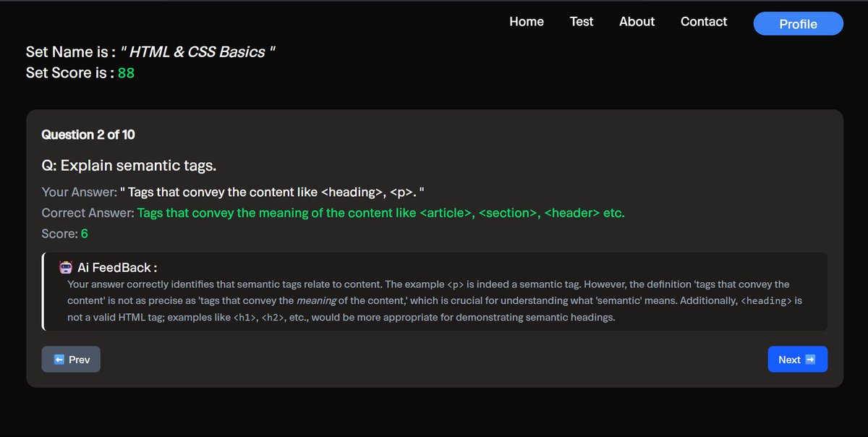Click the <h1> code in the feedback

(x=244, y=317)
